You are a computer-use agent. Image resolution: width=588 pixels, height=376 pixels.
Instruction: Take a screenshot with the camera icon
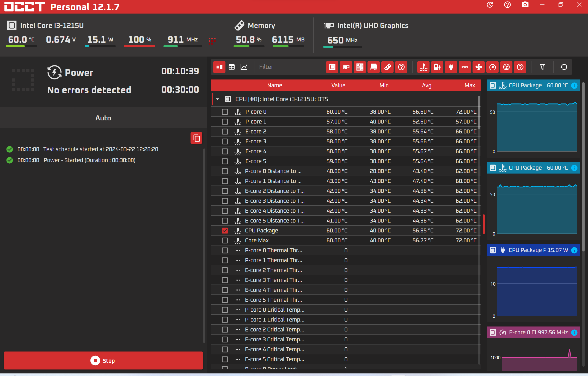[525, 5]
